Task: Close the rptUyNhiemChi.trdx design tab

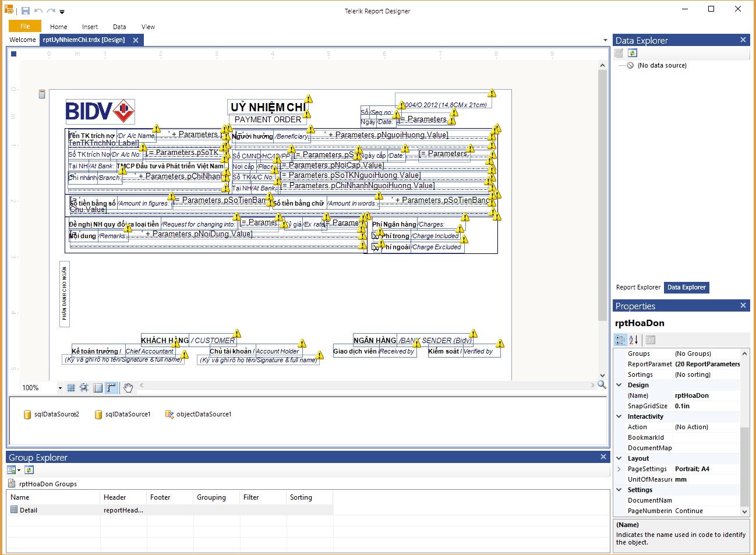Action: [136, 40]
